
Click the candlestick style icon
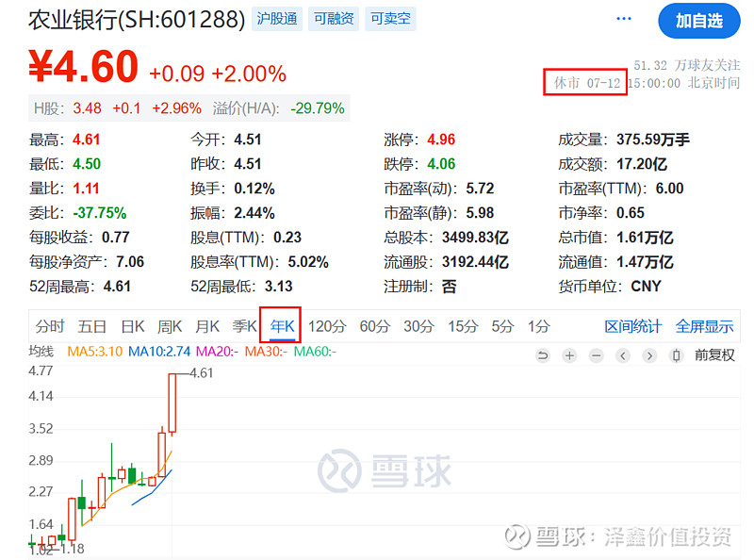coord(676,355)
